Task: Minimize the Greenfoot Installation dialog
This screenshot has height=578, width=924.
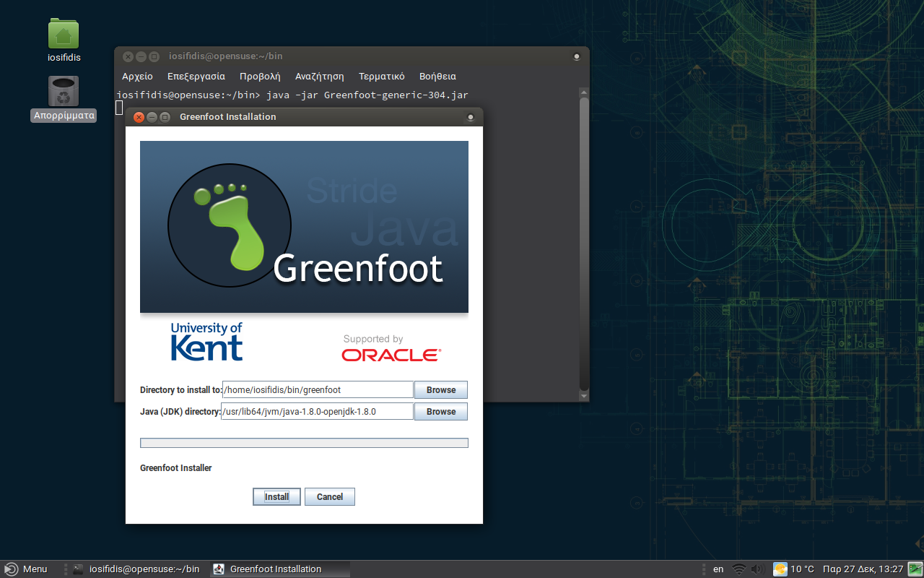Action: coord(152,117)
